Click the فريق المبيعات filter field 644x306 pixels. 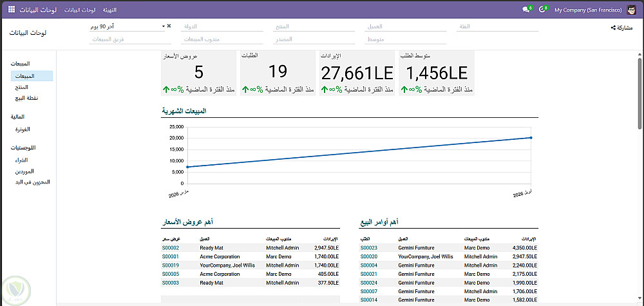pos(131,39)
